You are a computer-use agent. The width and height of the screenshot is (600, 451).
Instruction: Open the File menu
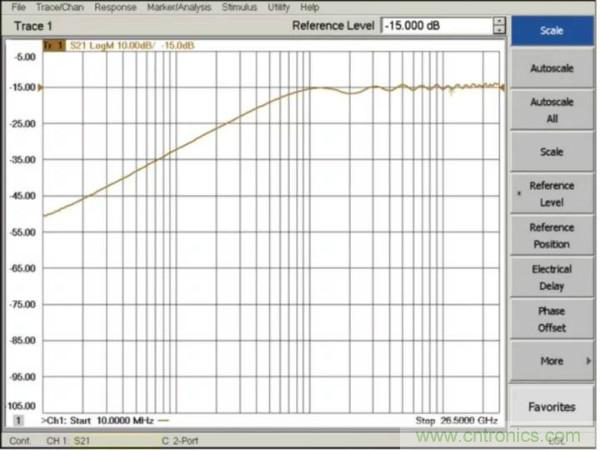(x=18, y=7)
